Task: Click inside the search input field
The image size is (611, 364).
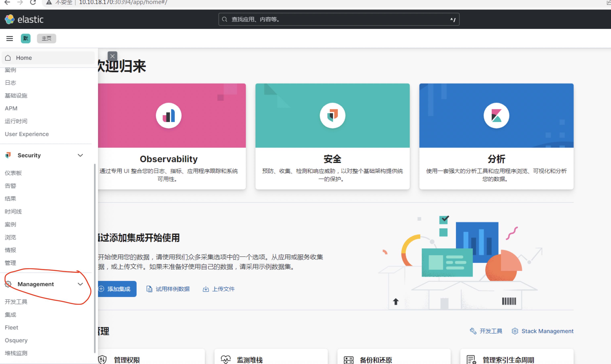Action: coord(339,19)
